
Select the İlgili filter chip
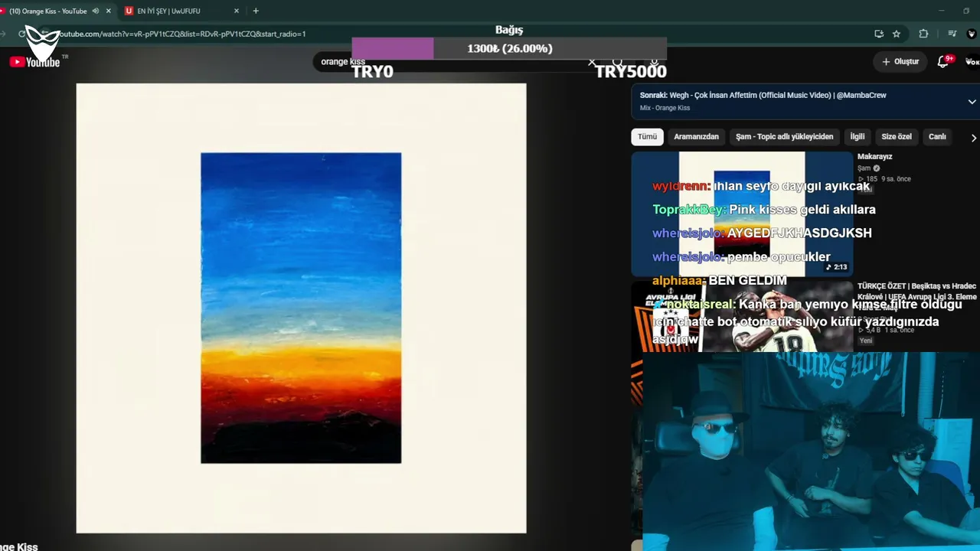857,137
